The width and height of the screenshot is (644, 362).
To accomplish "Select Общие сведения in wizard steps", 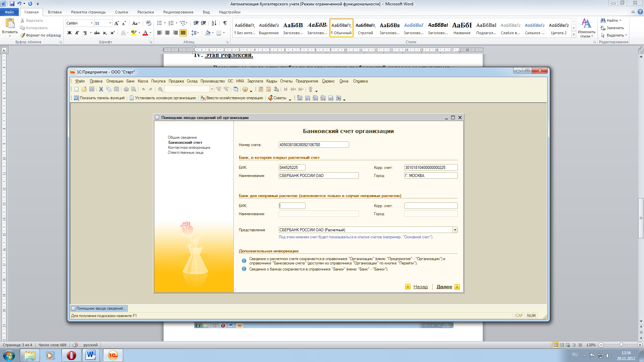I will [182, 137].
